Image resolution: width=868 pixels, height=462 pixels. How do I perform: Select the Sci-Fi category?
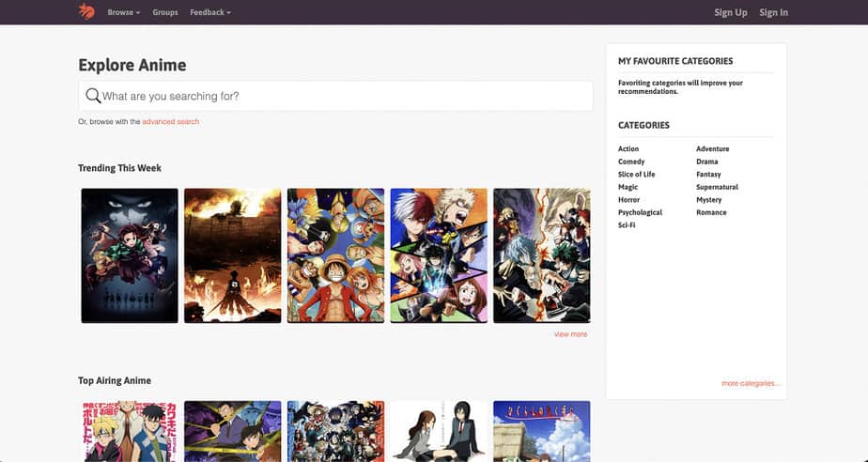[x=627, y=225]
